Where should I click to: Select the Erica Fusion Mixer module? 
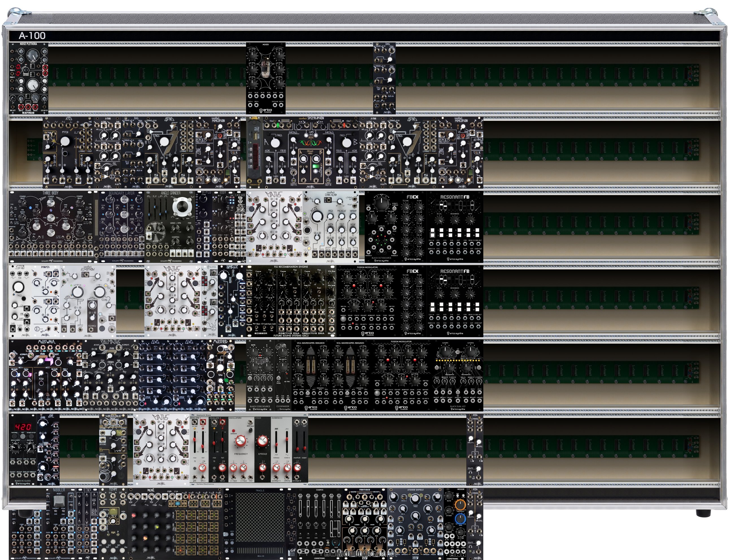click(266, 78)
